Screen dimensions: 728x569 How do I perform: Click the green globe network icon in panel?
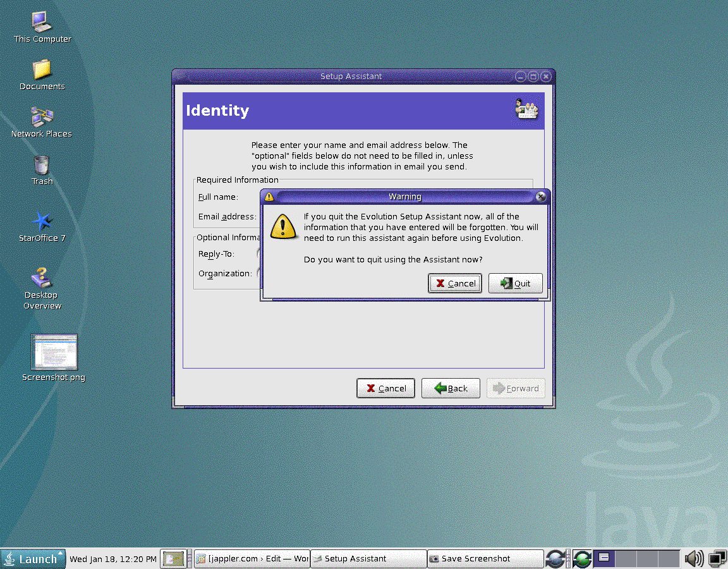[582, 559]
